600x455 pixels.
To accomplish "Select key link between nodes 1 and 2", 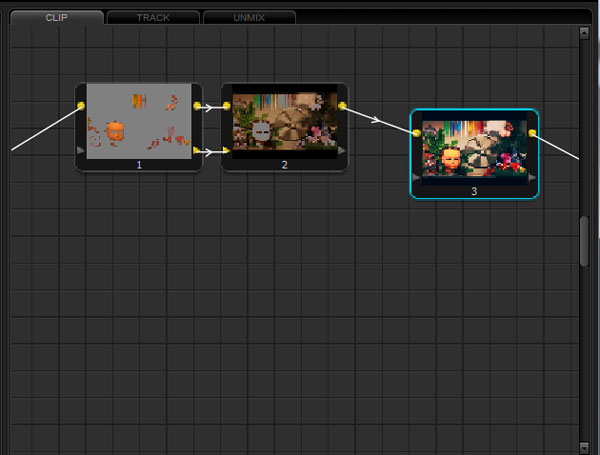I will (212, 152).
